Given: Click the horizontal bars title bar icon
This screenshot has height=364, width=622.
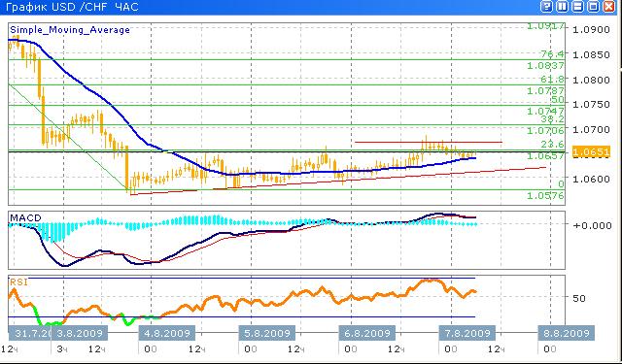Looking at the screenshot, I should (577, 7).
